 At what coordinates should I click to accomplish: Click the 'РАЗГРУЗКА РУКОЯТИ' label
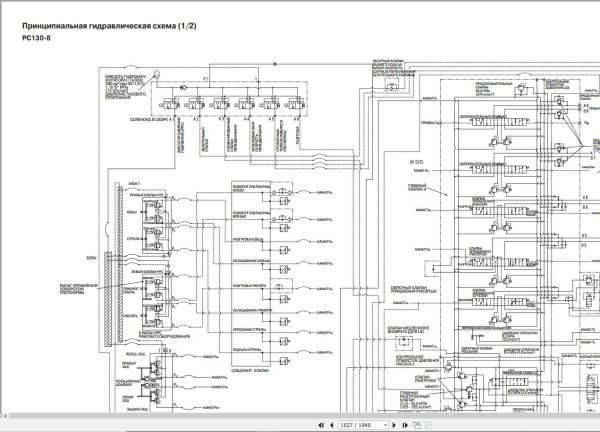click(249, 286)
